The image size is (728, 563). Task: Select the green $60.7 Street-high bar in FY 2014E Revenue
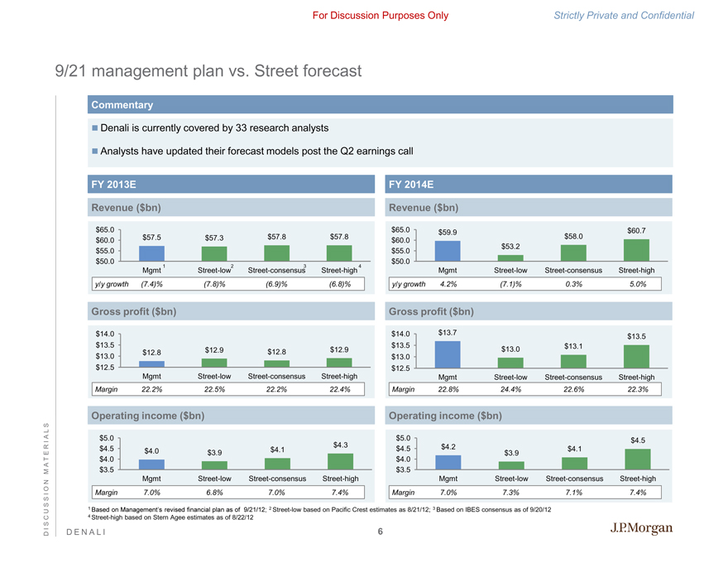(x=636, y=250)
